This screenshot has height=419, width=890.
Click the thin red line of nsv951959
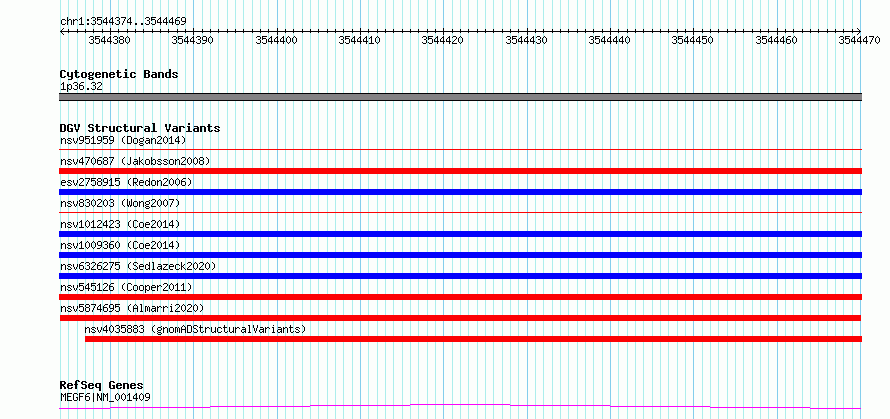point(460,150)
